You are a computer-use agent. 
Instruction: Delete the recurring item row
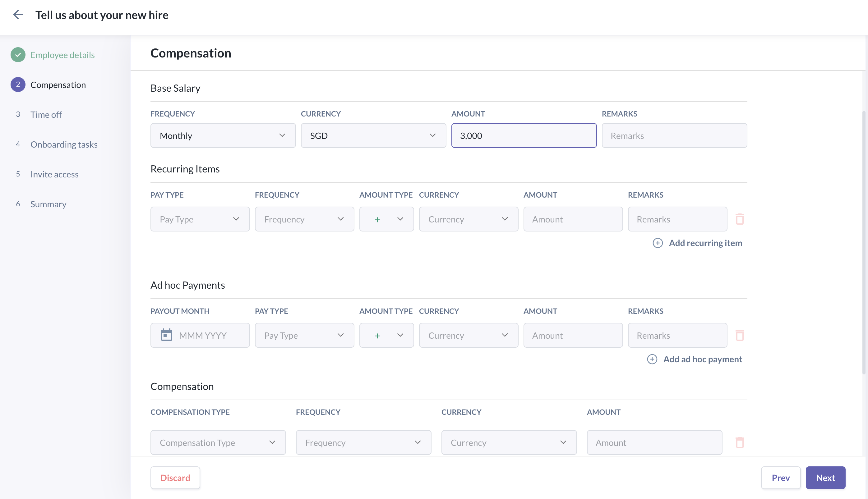pyautogui.click(x=739, y=219)
